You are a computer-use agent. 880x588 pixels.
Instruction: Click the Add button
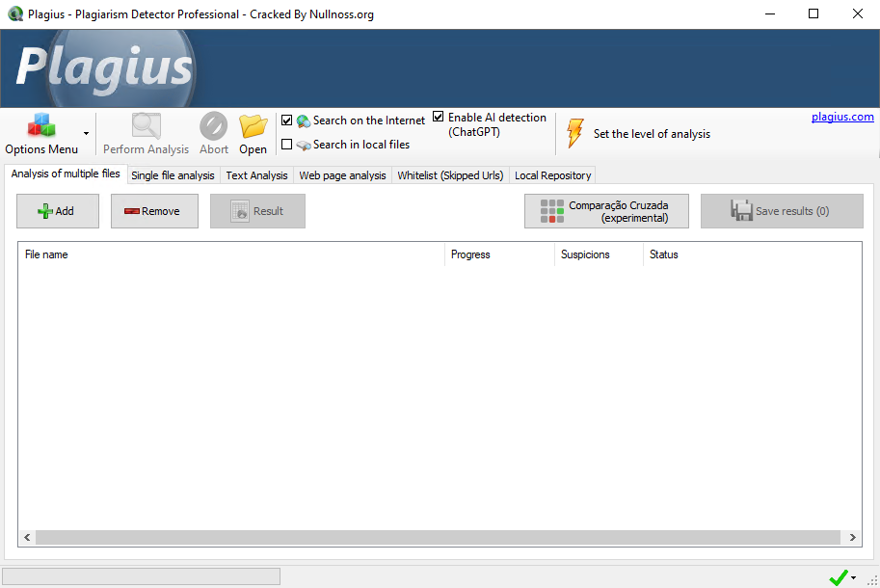(x=58, y=211)
